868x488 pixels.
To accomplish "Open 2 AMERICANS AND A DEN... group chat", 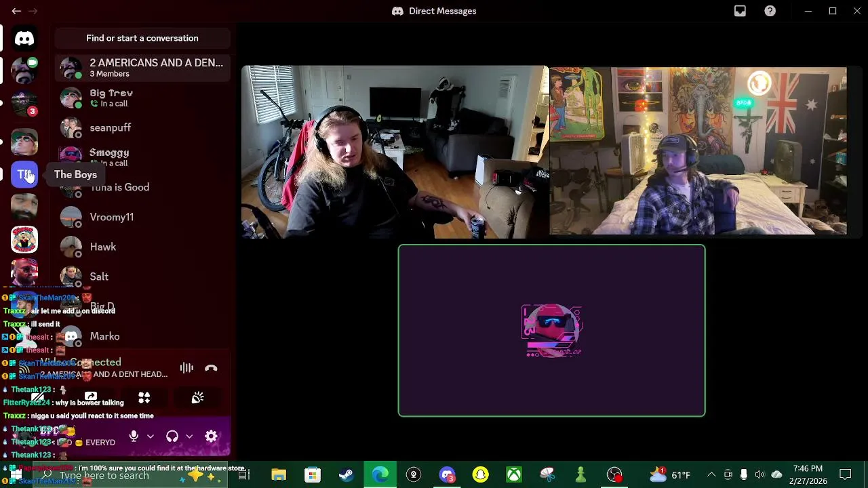I will [x=142, y=68].
